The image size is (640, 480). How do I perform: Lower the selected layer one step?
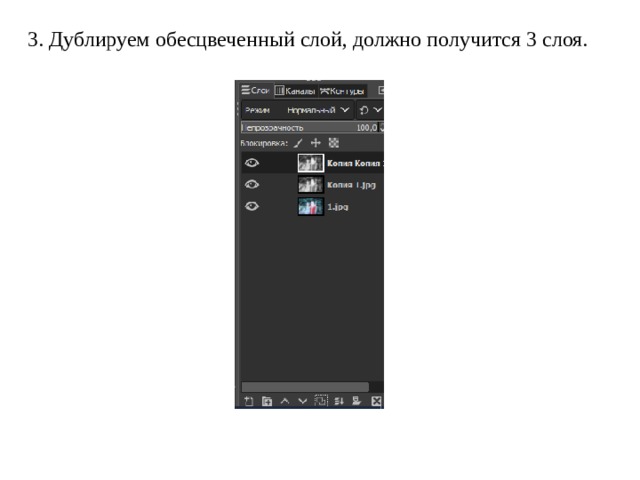(302, 401)
